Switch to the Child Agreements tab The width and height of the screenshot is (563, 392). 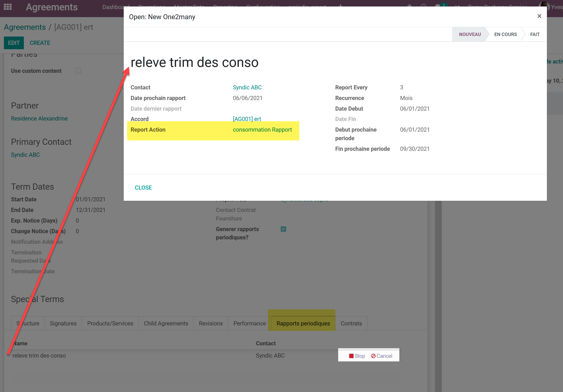[166, 323]
